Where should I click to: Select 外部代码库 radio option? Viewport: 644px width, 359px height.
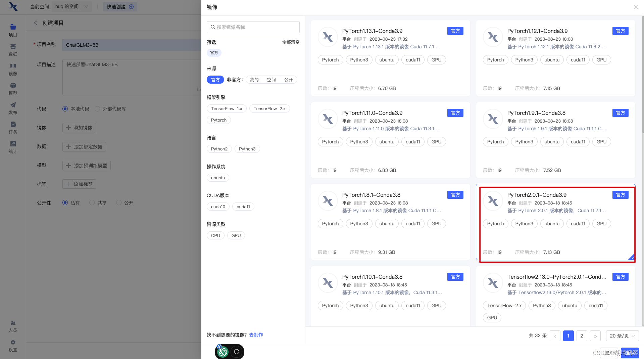pos(97,109)
